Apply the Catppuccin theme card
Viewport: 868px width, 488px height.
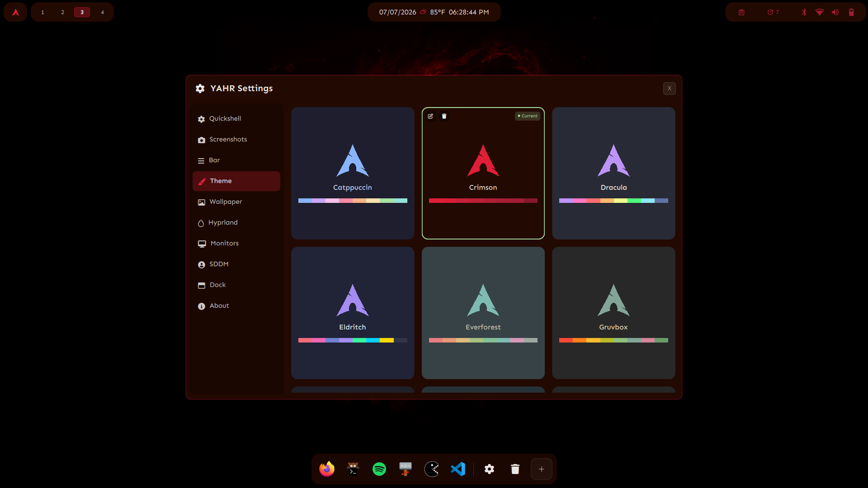pos(353,173)
